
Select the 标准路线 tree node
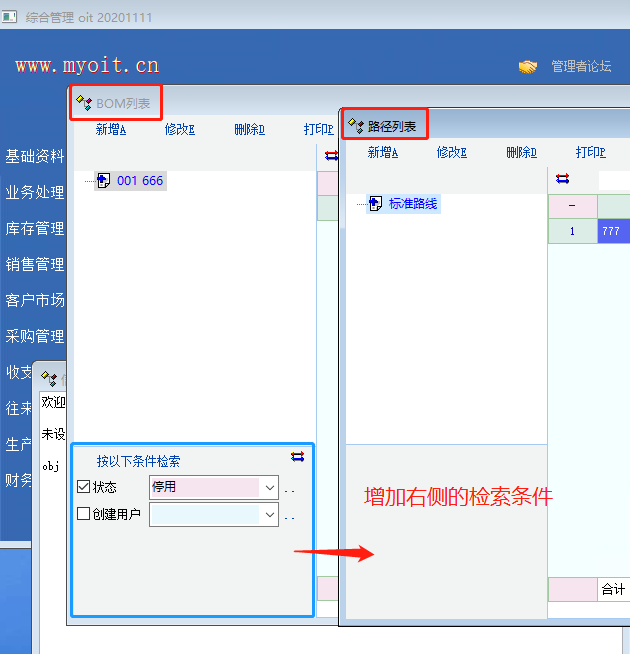coord(413,204)
